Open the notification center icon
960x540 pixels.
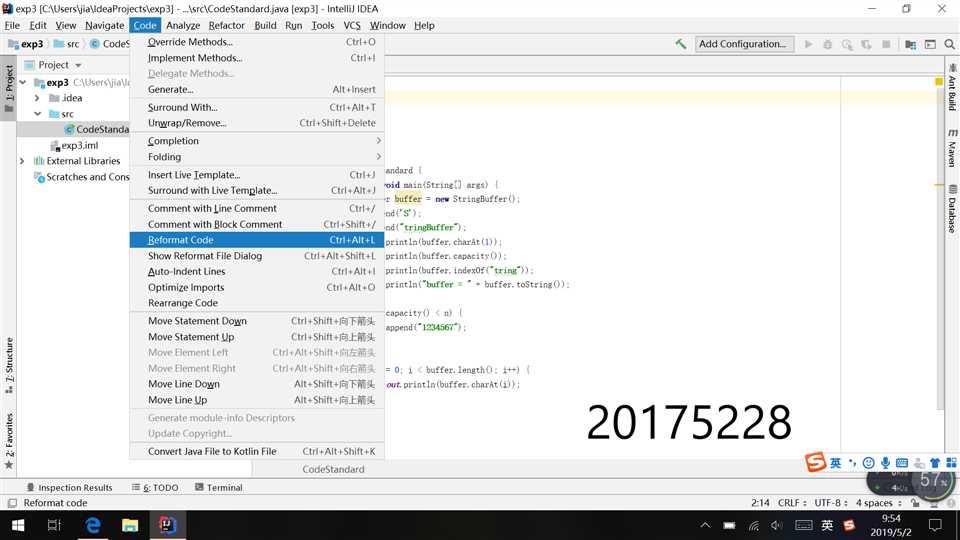[x=935, y=525]
